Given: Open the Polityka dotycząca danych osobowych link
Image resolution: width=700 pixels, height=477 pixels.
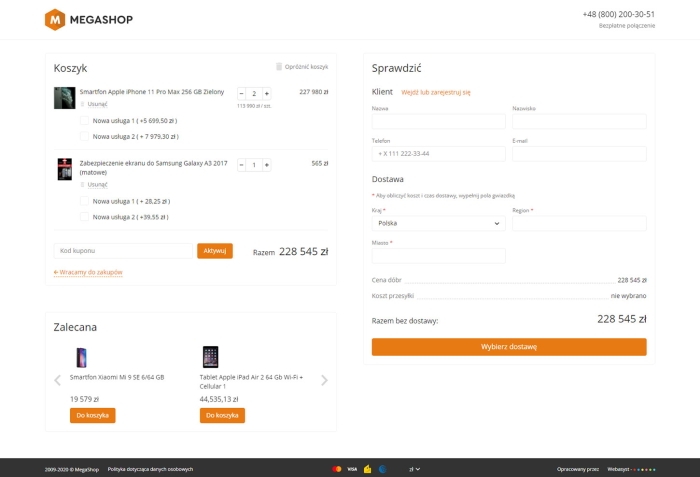Looking at the screenshot, I should (x=150, y=469).
